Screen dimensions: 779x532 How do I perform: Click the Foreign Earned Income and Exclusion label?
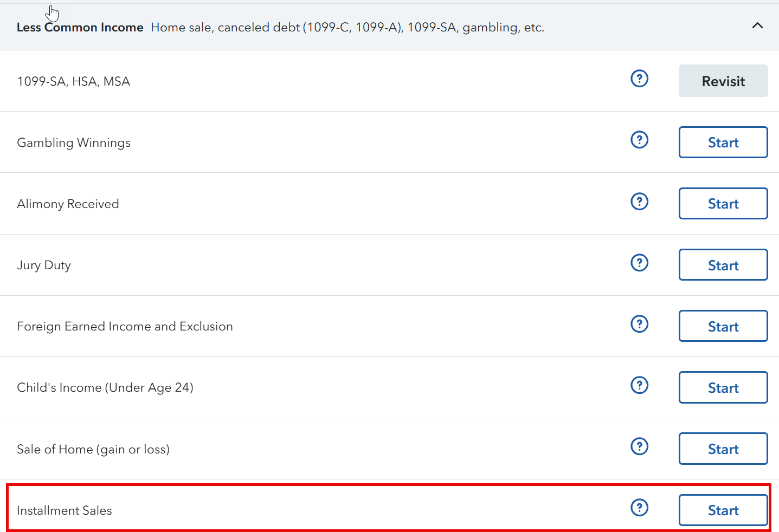click(125, 327)
